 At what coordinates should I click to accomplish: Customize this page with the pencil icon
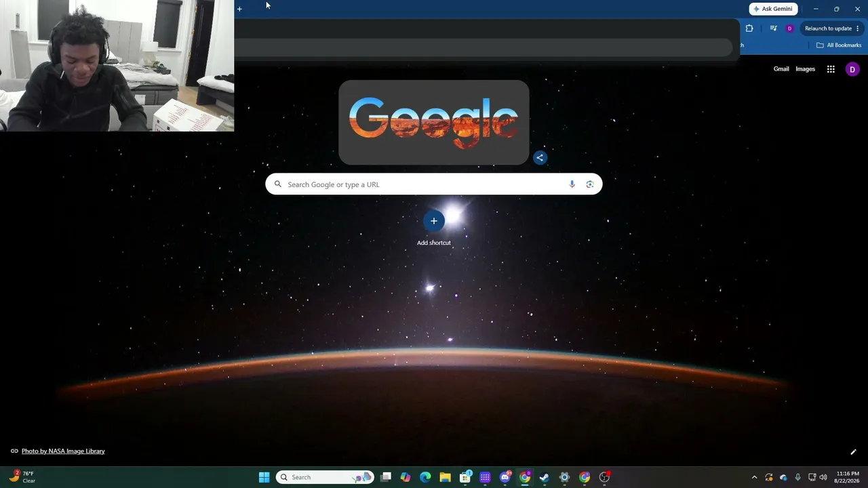pos(853,452)
